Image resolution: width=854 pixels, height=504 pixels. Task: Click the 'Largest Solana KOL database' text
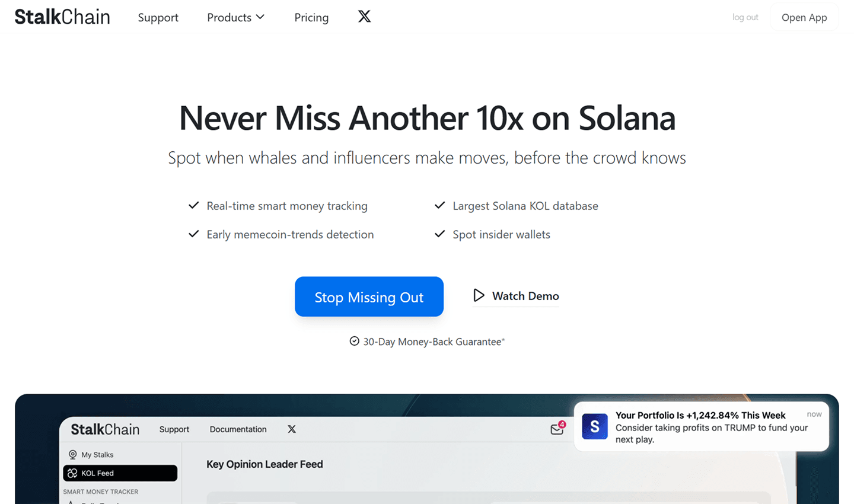point(525,206)
